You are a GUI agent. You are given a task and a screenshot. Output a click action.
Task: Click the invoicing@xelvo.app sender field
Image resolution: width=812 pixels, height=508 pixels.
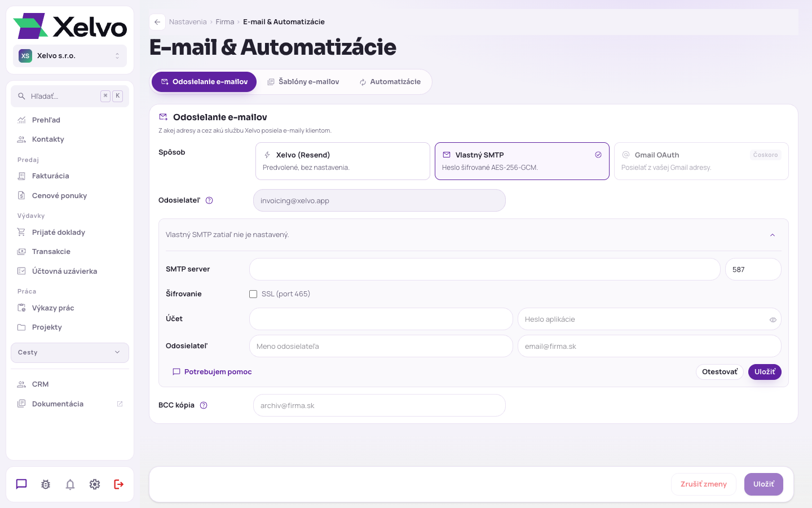[379, 200]
